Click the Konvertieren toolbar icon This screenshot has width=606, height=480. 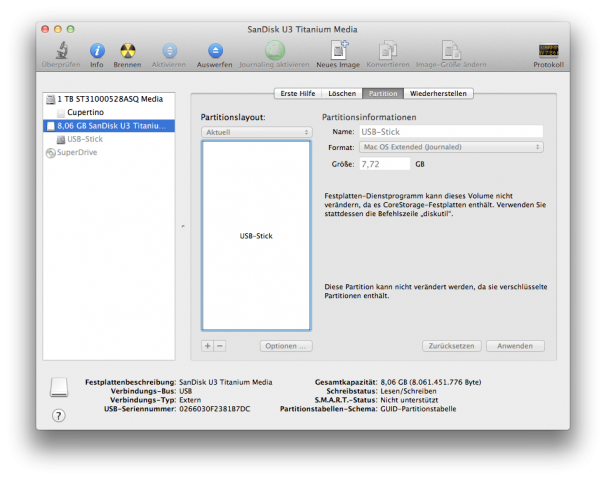[388, 50]
